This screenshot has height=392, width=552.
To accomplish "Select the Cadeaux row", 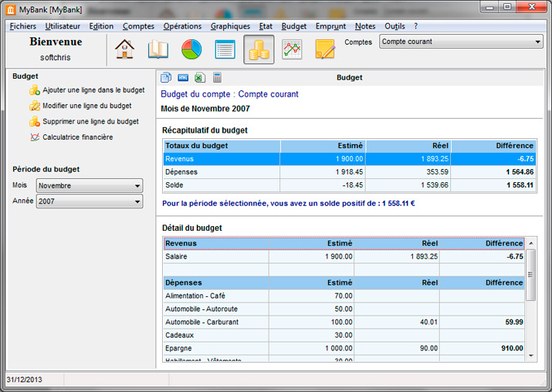I will (344, 335).
